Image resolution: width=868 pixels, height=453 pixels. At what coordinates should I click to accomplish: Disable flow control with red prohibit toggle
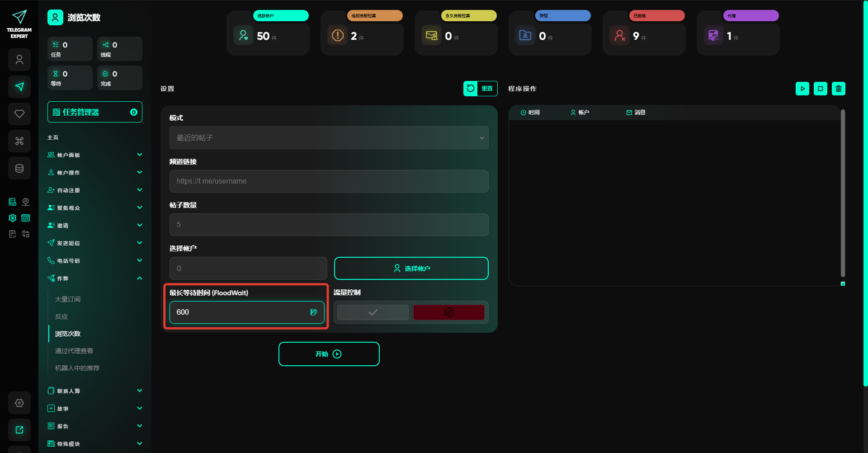448,312
